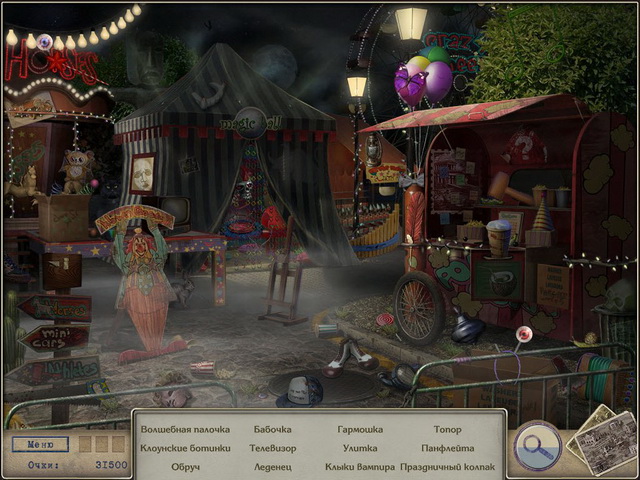This screenshot has width=640, height=480.
Task: Select 'Телевизор' in the item list
Action: 273,448
